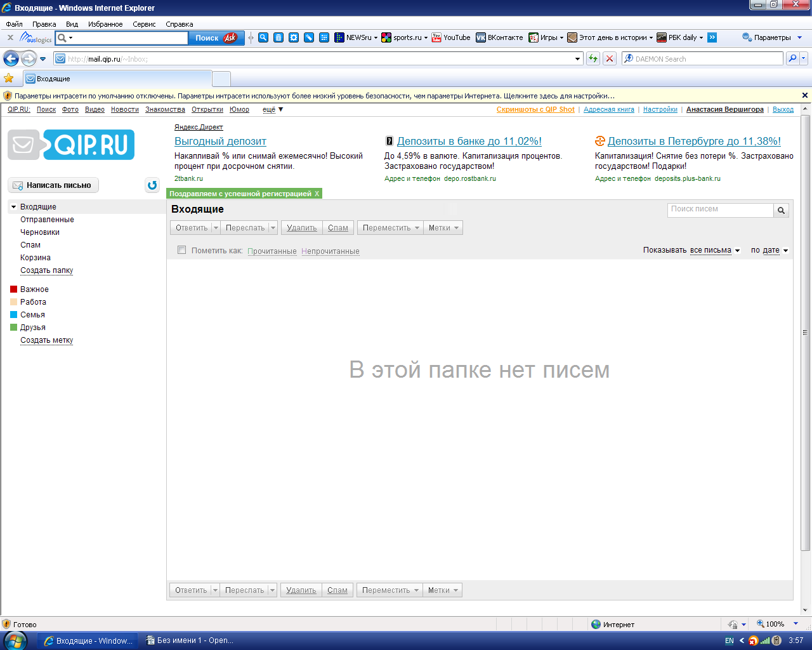The image size is (812, 650).
Task: Click the browser Forward arrow button
Action: click(x=29, y=59)
